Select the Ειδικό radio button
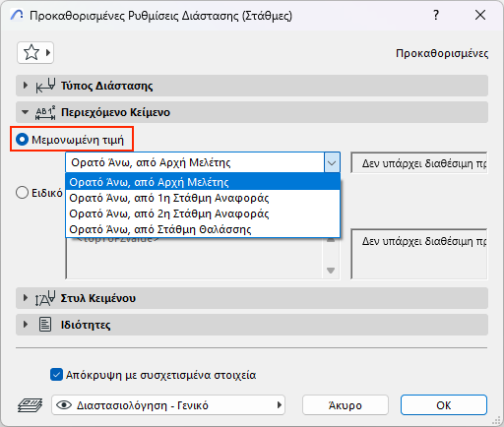This screenshot has height=427, width=504. tap(22, 193)
